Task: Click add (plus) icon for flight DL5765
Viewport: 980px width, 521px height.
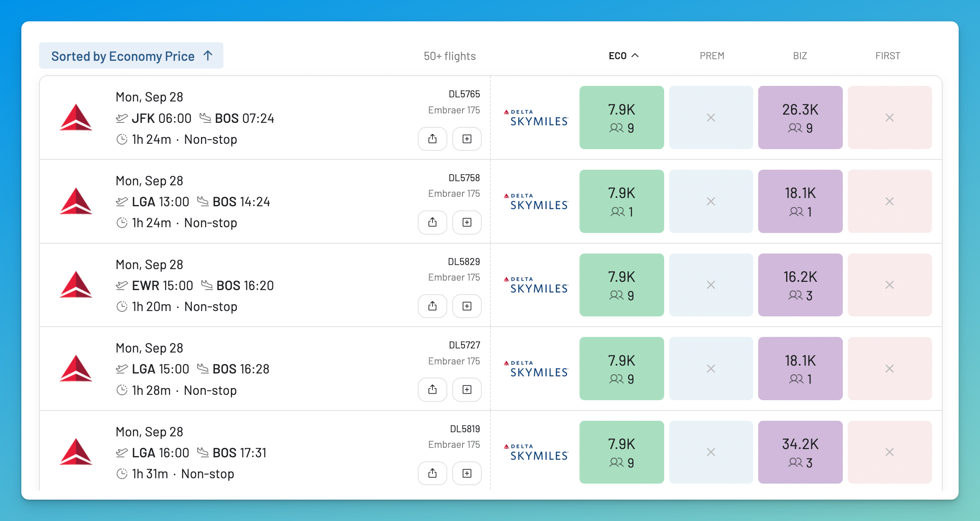Action: [x=467, y=139]
